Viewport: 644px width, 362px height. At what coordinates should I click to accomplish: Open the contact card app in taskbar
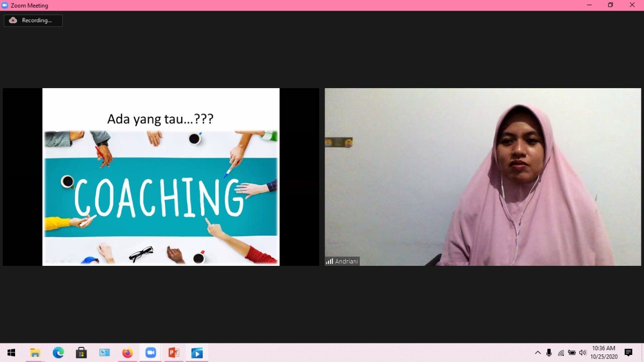(x=105, y=353)
